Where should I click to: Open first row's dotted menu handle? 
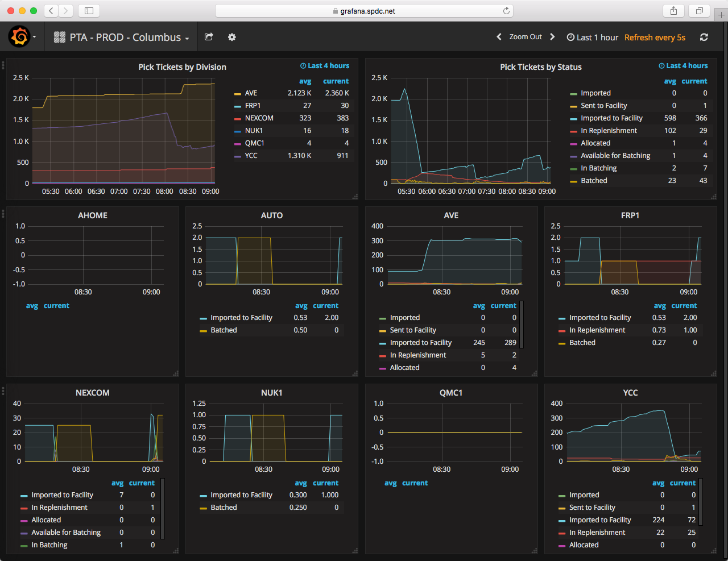[x=3, y=65]
